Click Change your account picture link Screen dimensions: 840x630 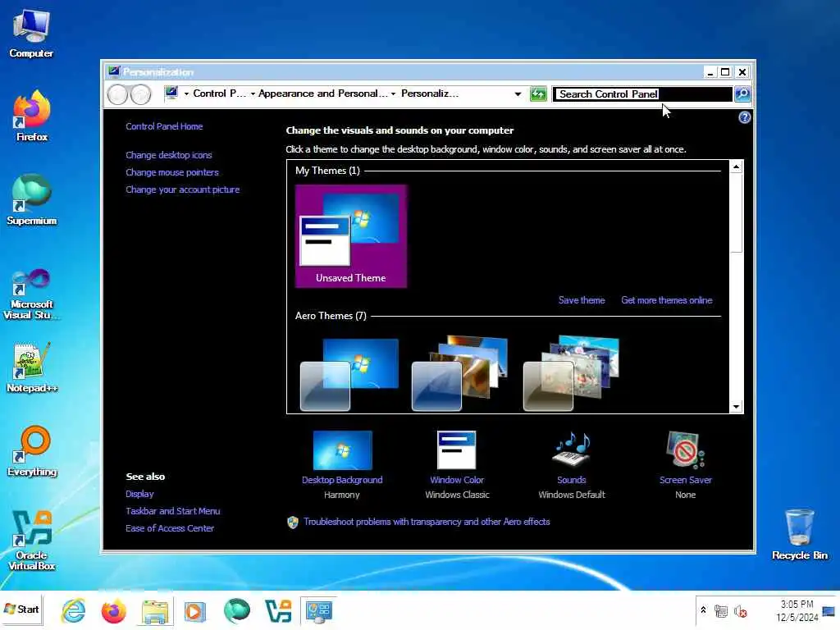pyautogui.click(x=183, y=189)
